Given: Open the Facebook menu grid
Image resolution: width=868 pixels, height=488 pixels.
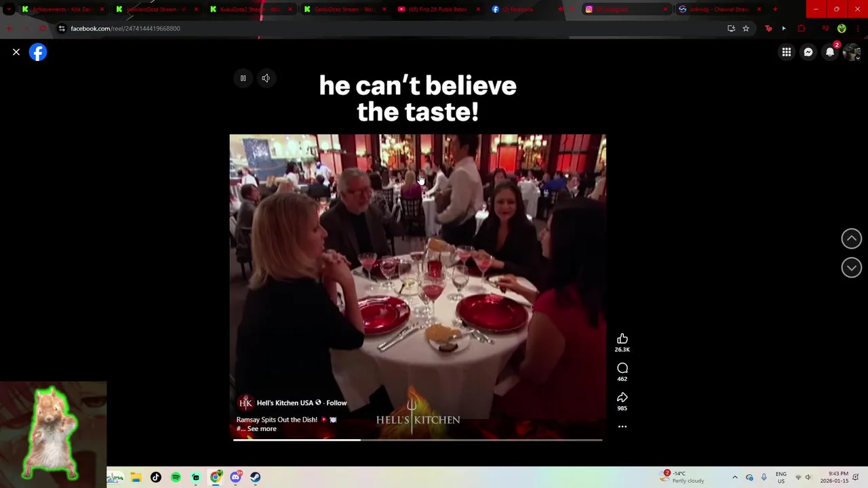Looking at the screenshot, I should click(787, 52).
